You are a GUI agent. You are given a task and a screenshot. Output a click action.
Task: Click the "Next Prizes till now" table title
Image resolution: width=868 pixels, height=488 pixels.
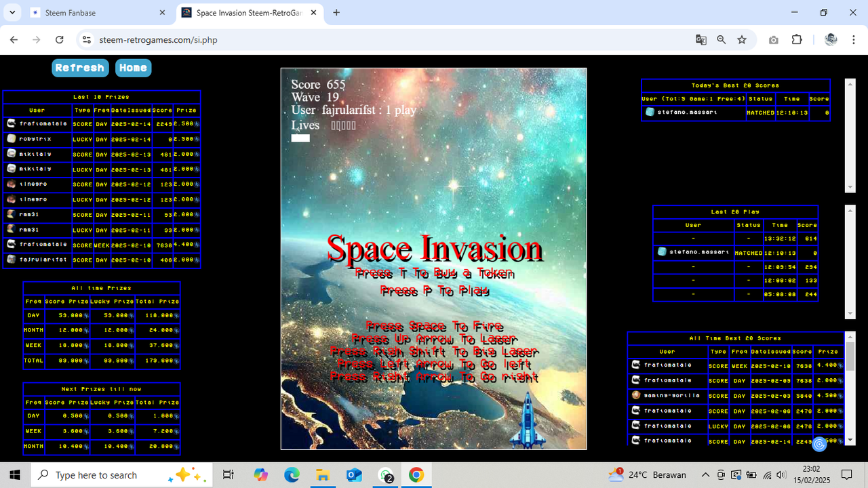tap(101, 389)
